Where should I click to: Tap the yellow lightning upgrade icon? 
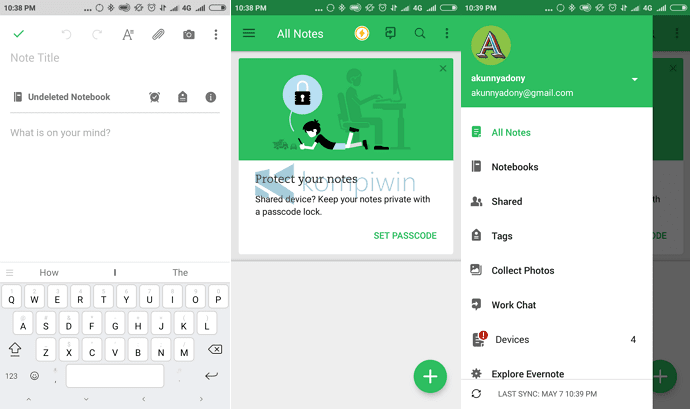[362, 33]
